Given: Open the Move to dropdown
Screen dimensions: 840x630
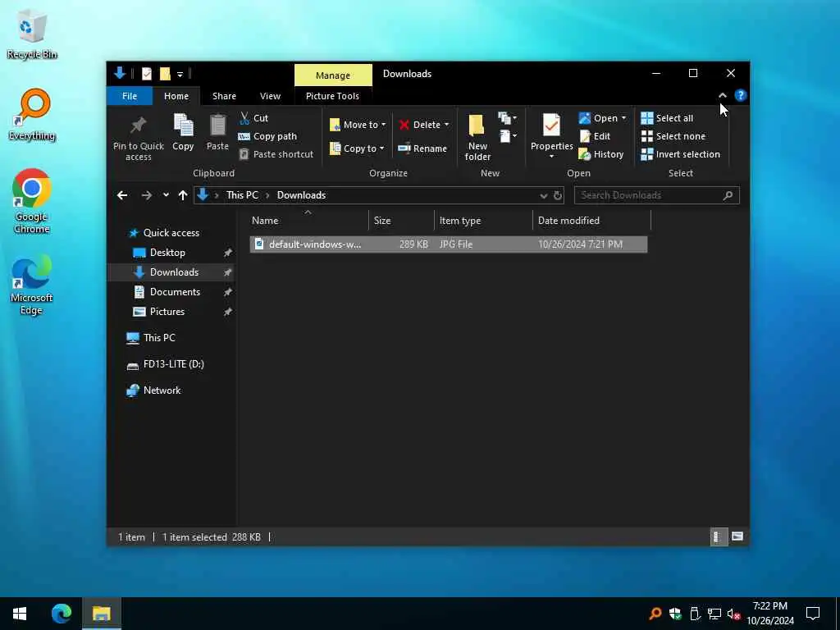Looking at the screenshot, I should coord(358,125).
